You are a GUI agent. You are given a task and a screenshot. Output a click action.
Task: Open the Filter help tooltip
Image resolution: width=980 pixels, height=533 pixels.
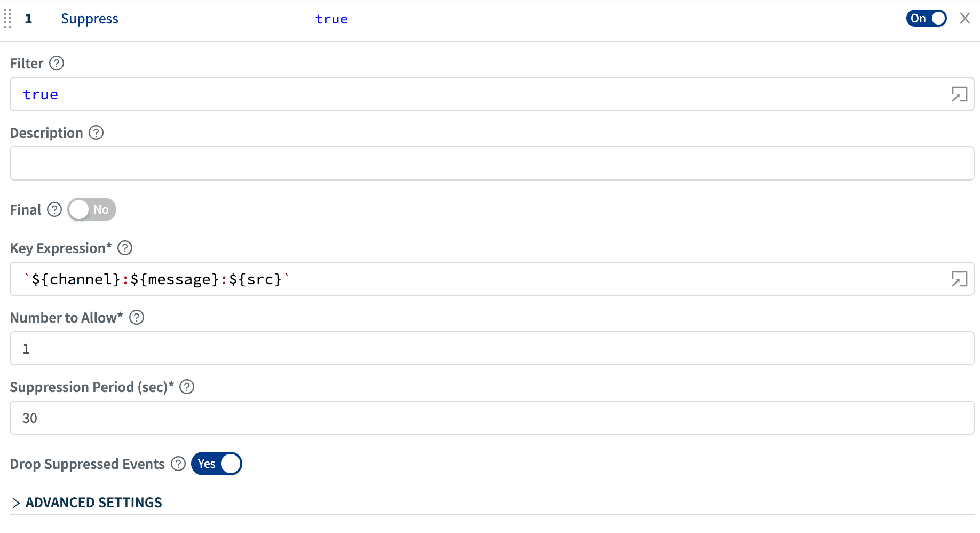[57, 63]
